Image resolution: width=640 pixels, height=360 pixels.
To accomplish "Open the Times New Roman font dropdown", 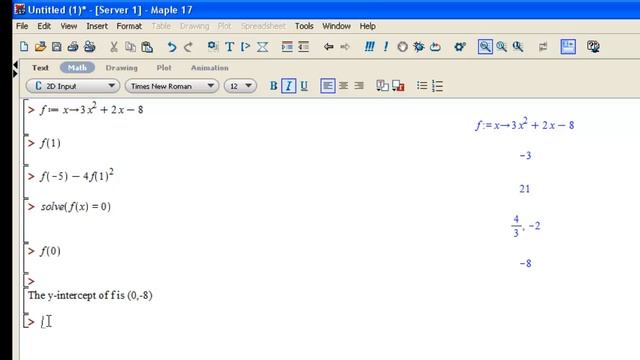I will point(172,86).
